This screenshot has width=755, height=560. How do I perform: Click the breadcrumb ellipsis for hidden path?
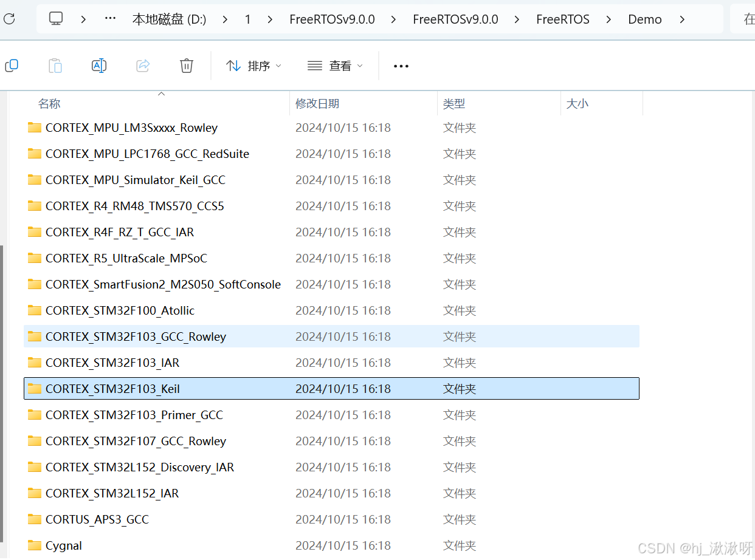click(110, 19)
